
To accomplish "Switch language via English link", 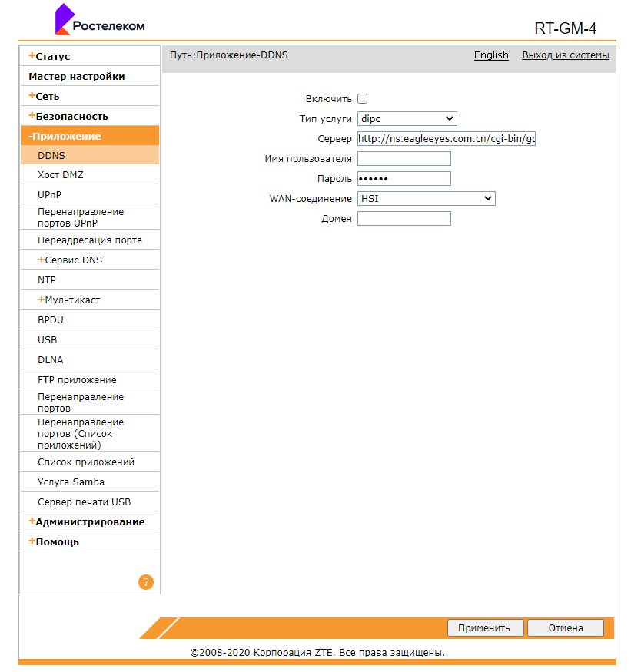I will [491, 55].
